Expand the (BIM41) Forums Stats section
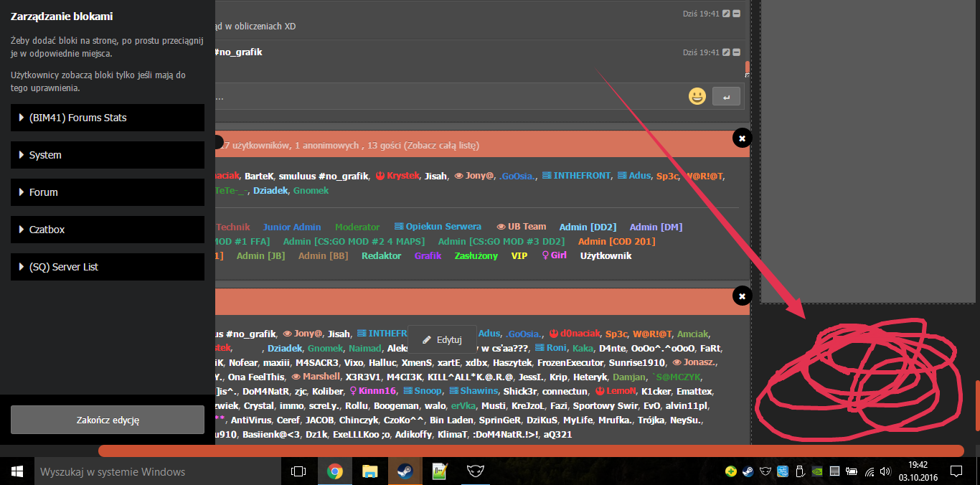The height and width of the screenshot is (485, 980). click(108, 118)
